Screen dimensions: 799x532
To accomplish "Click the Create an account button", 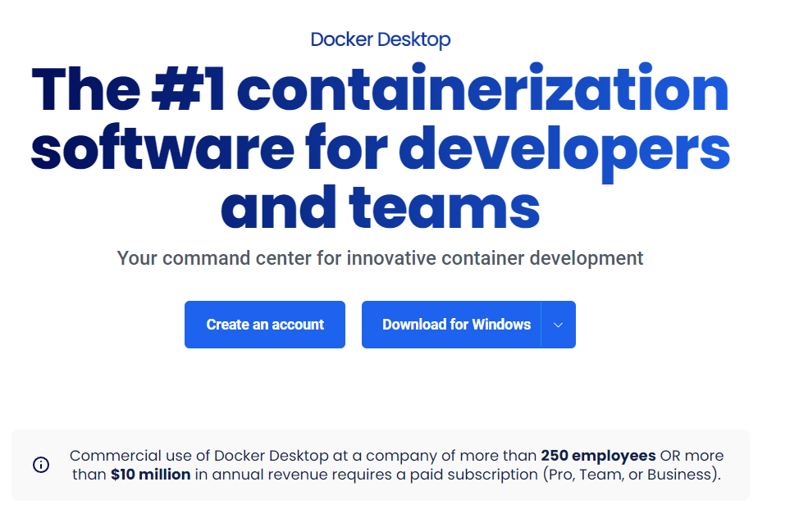I will click(x=264, y=325).
